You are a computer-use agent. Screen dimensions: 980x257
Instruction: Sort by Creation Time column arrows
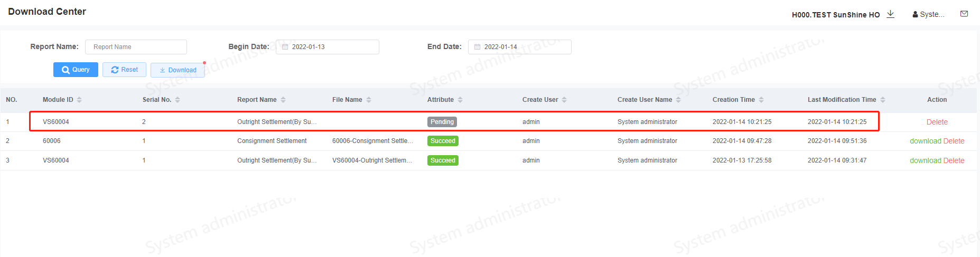pos(761,100)
